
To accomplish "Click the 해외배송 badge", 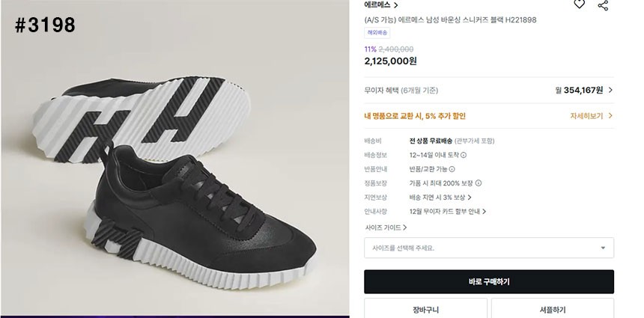I will pyautogui.click(x=377, y=33).
